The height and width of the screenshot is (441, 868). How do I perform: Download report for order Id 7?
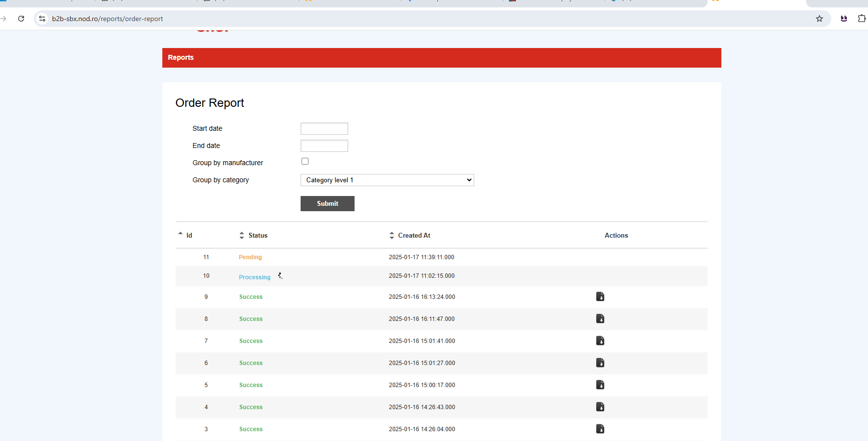pos(600,341)
